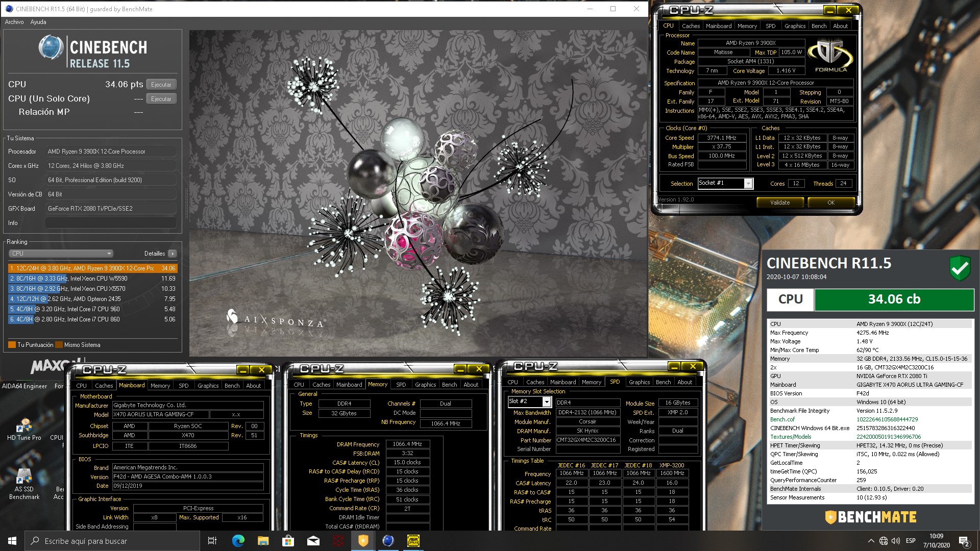This screenshot has height=551, width=980.
Task: Click the taskbar clock showing 10:09
Action: click(x=936, y=541)
